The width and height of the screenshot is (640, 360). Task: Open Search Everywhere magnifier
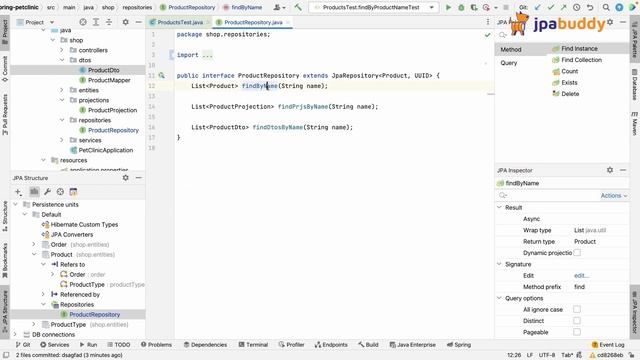tap(606, 7)
